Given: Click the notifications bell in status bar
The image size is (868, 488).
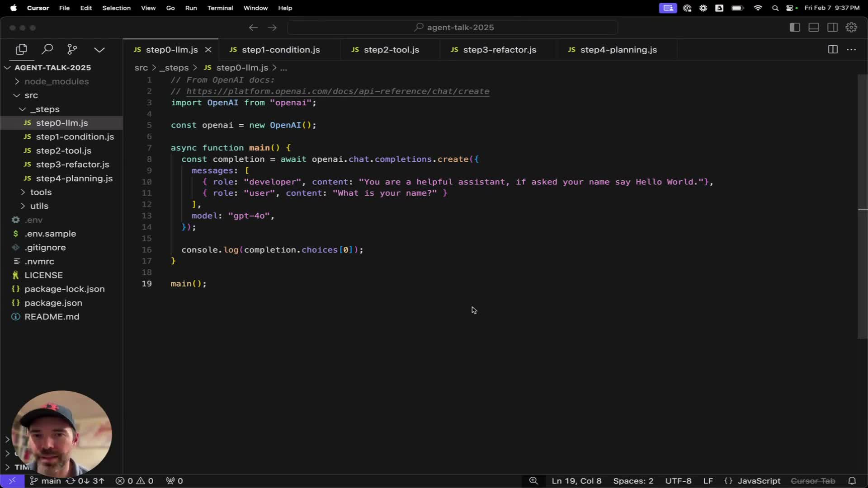Looking at the screenshot, I should pyautogui.click(x=852, y=481).
